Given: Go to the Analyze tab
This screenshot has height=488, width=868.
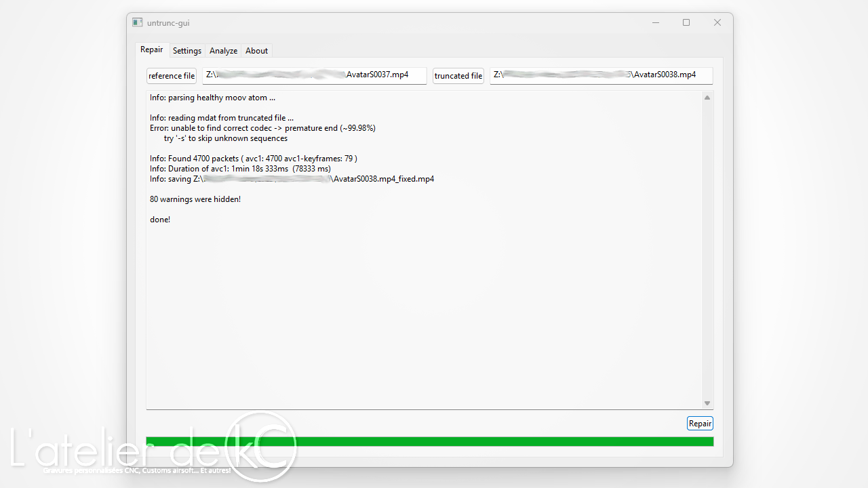Looking at the screenshot, I should pyautogui.click(x=223, y=51).
